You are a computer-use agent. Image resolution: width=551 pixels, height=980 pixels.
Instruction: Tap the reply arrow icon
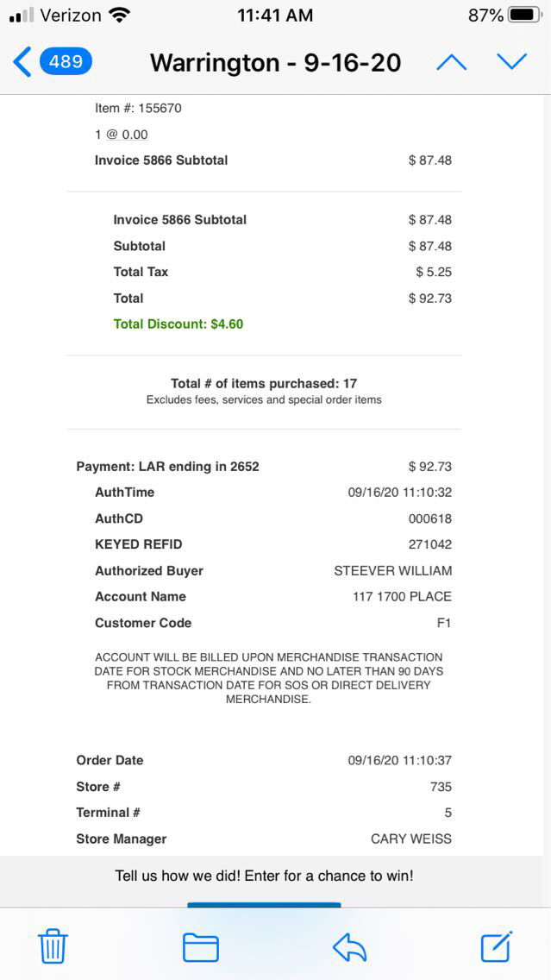[x=349, y=946]
